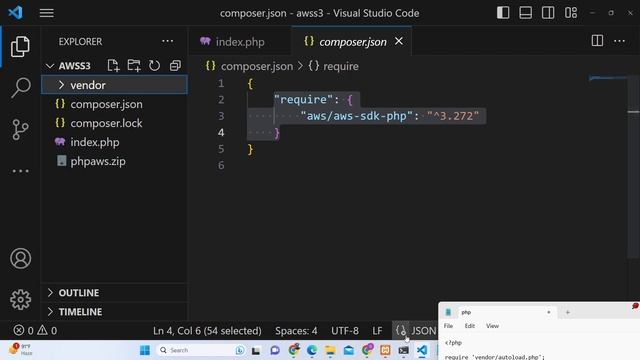Image resolution: width=640 pixels, height=360 pixels.
Task: Open errors and warnings problems indicator
Action: pyautogui.click(x=35, y=331)
